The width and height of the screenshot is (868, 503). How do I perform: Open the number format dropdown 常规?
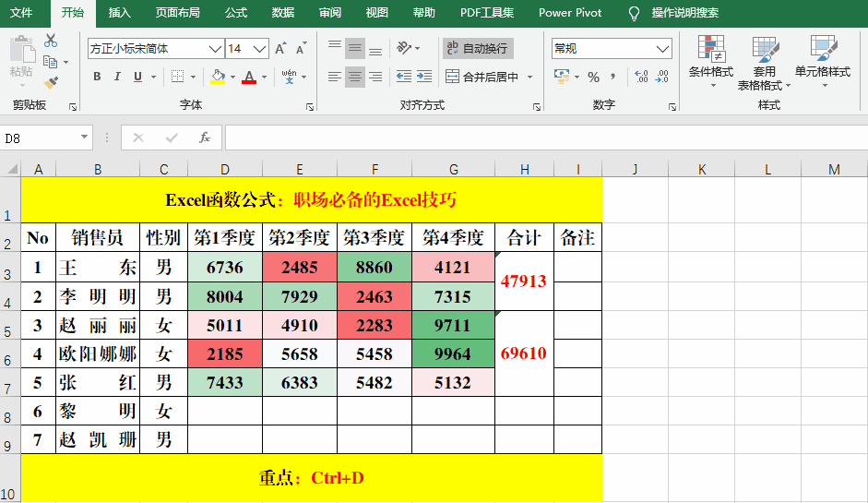[x=662, y=49]
